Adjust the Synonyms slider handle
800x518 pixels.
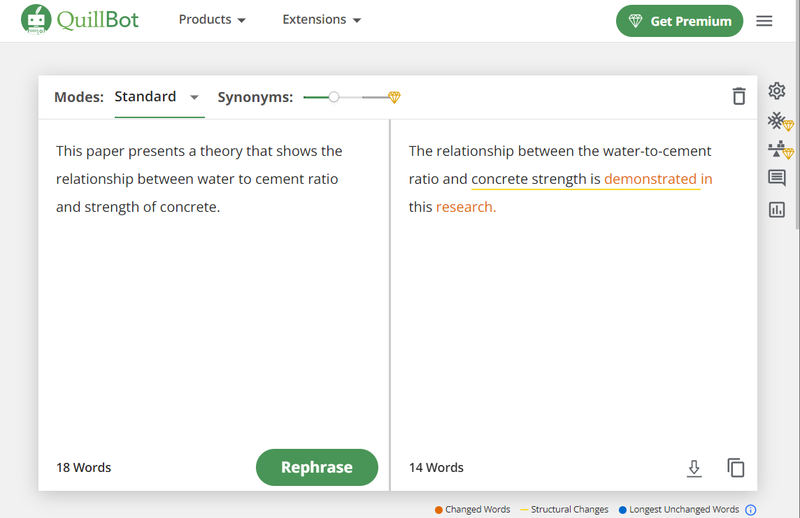tap(334, 97)
